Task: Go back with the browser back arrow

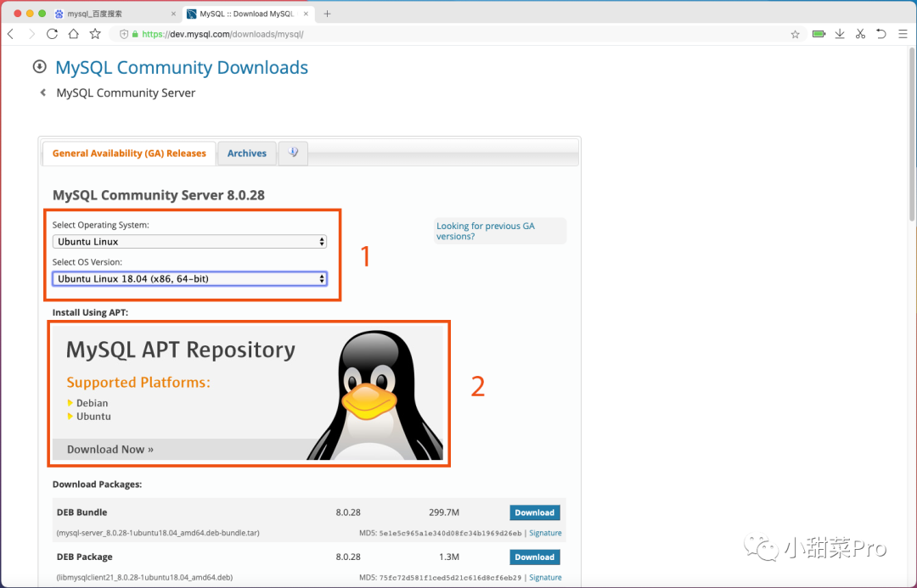Action: (10, 34)
